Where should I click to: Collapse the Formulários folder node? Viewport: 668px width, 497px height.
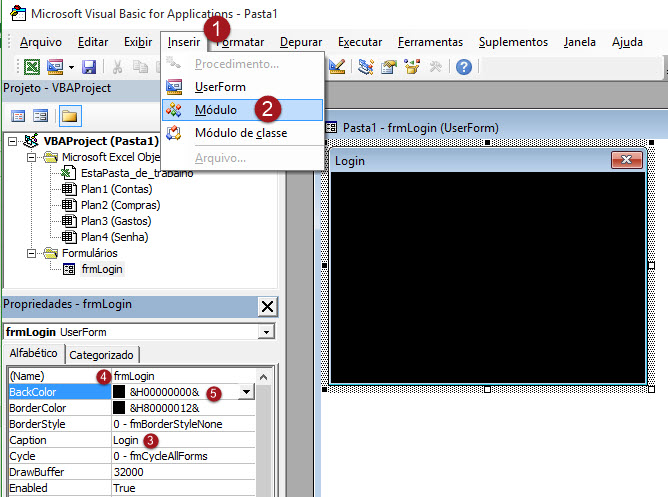(31, 253)
